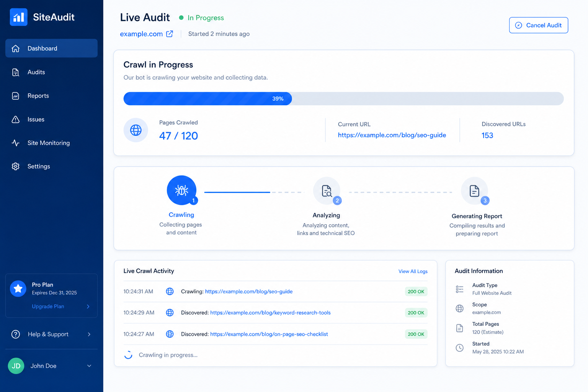Image resolution: width=588 pixels, height=392 pixels.
Task: Select the Crawling bug step icon
Action: [181, 190]
